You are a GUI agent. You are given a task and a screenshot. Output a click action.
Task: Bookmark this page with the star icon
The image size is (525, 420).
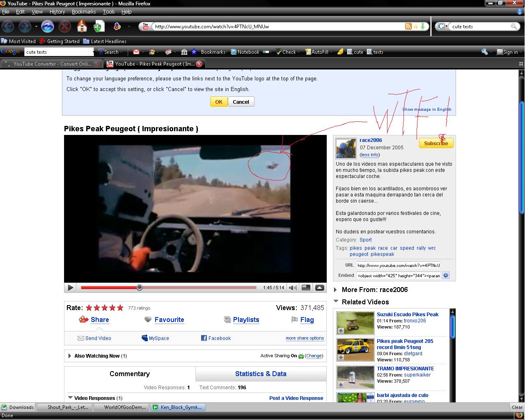(415, 26)
